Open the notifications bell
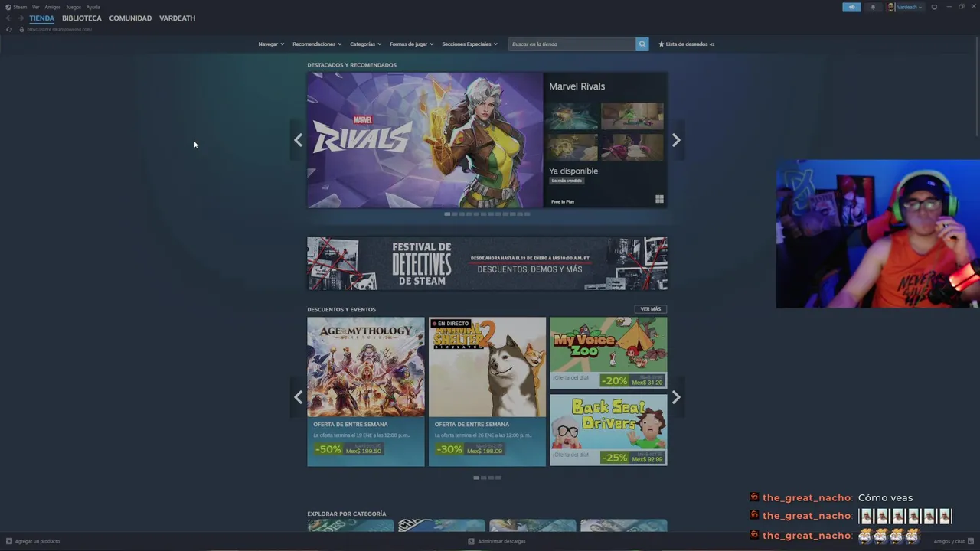 pyautogui.click(x=873, y=7)
